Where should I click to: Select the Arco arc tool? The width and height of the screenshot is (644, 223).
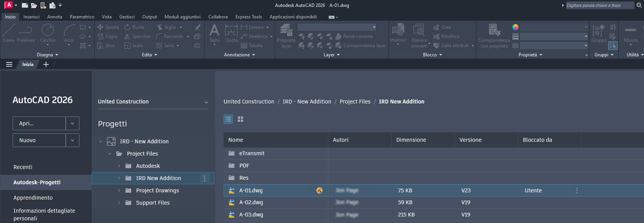coord(69,33)
